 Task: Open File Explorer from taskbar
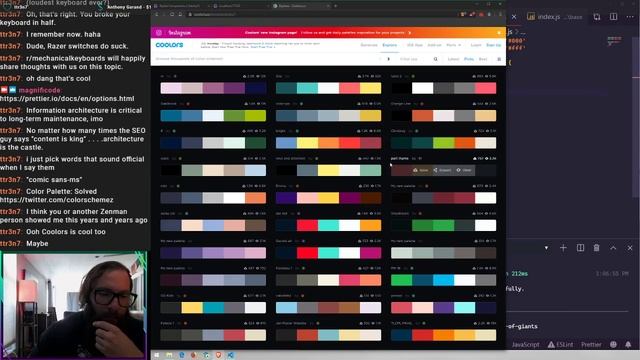[169, 355]
